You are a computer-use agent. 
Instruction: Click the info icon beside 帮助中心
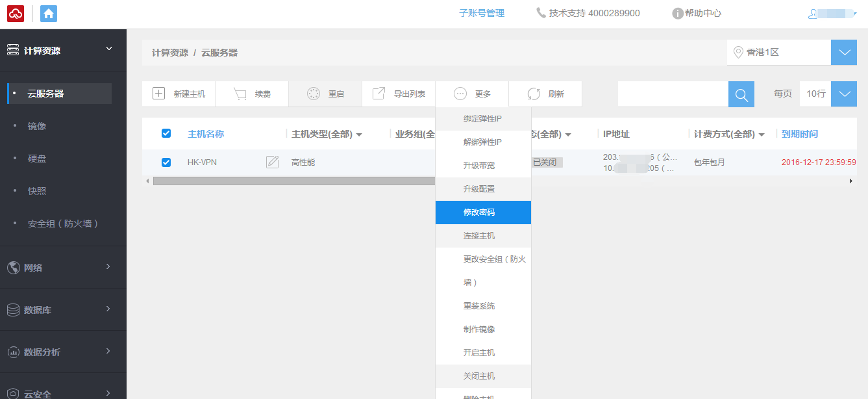(x=678, y=13)
